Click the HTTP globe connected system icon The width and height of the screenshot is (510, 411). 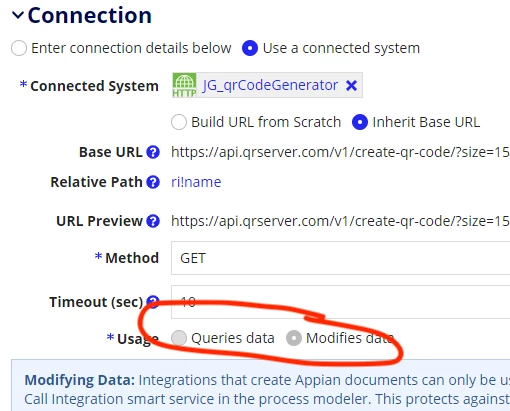point(184,85)
